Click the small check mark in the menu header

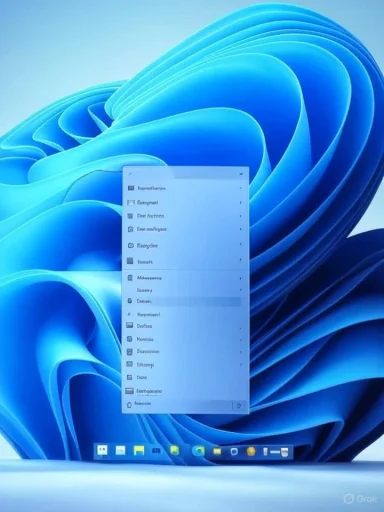[130, 174]
